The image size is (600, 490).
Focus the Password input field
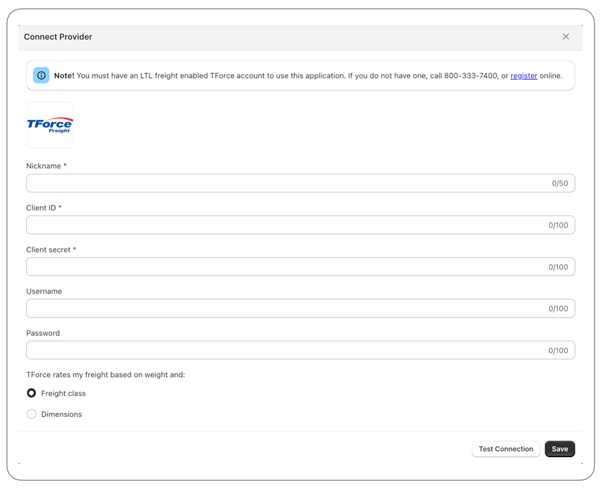click(300, 350)
